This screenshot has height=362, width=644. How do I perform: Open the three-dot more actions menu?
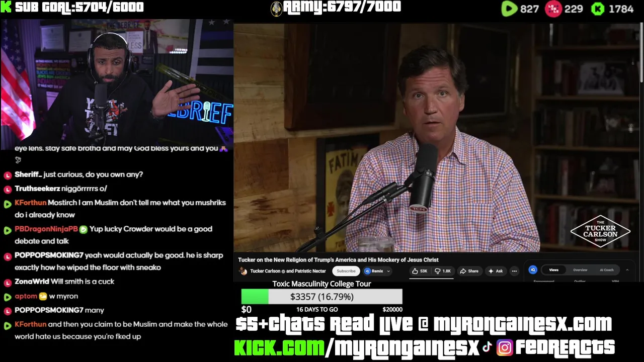(x=514, y=271)
